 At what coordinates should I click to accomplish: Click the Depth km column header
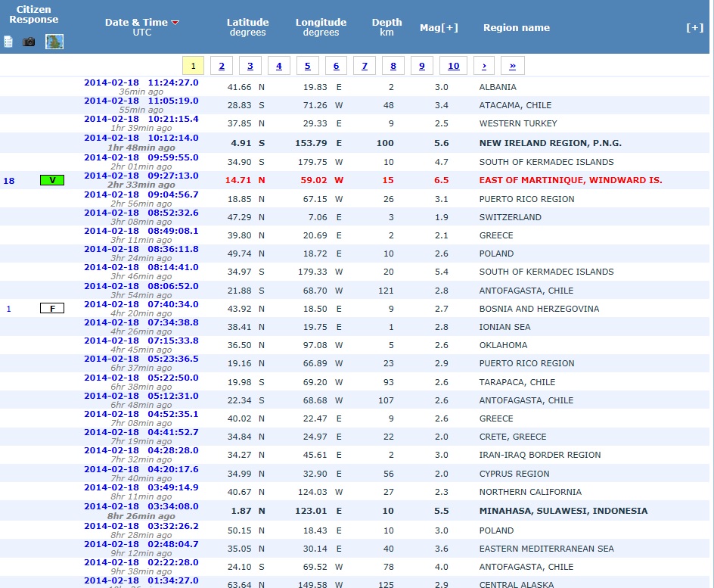[386, 27]
